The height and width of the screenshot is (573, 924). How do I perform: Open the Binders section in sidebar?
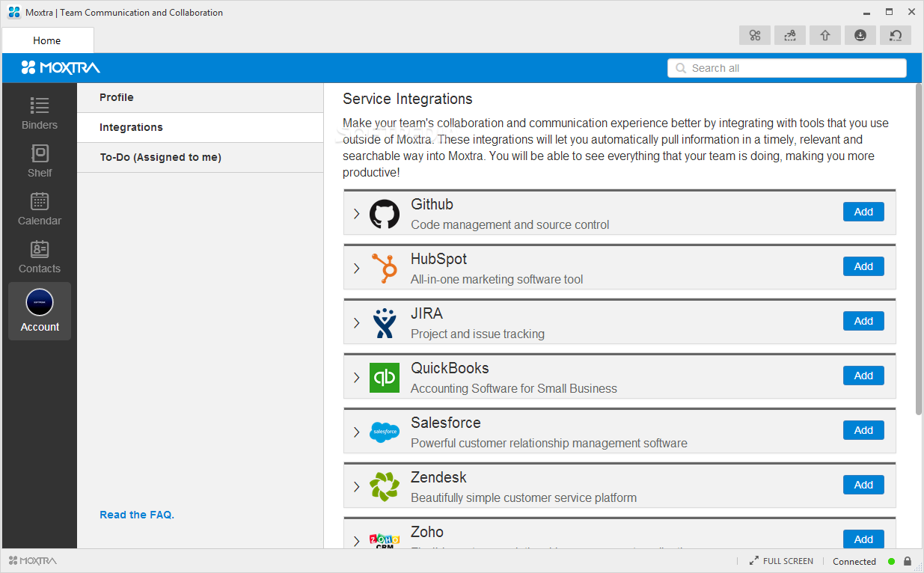point(40,113)
